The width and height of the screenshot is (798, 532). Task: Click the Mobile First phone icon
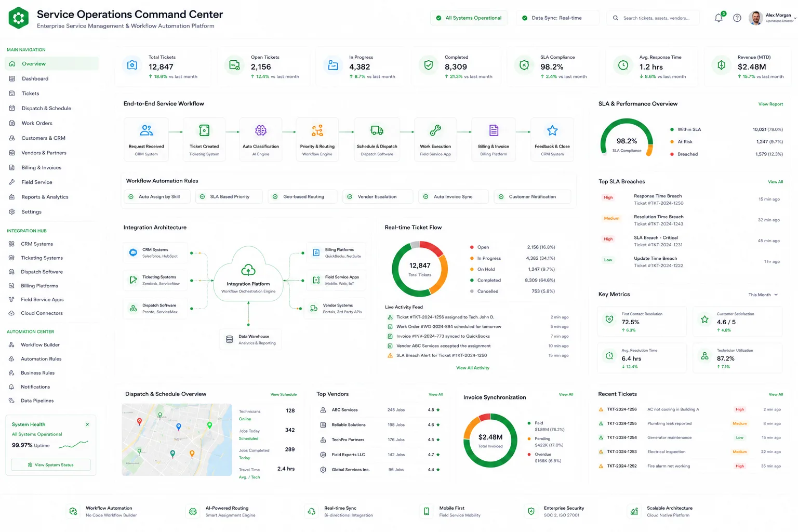coord(427,511)
